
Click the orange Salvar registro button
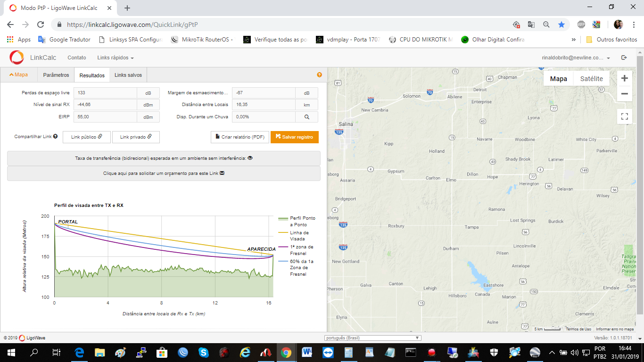pyautogui.click(x=295, y=137)
